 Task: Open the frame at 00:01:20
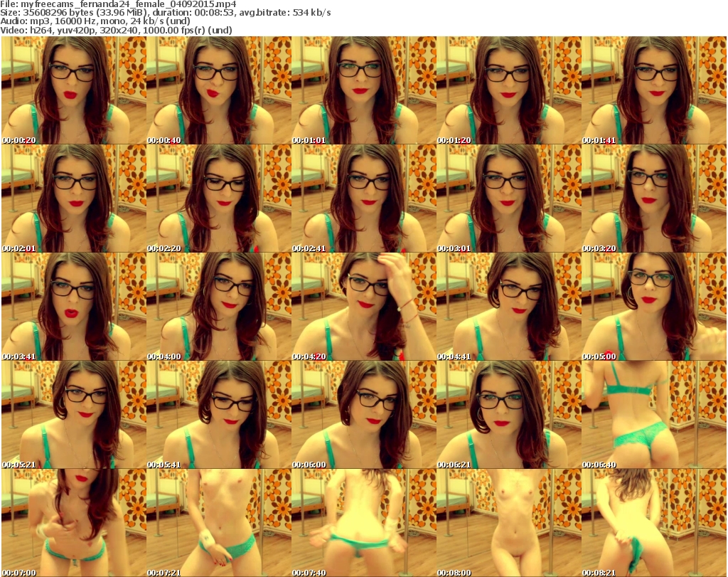[x=509, y=90]
